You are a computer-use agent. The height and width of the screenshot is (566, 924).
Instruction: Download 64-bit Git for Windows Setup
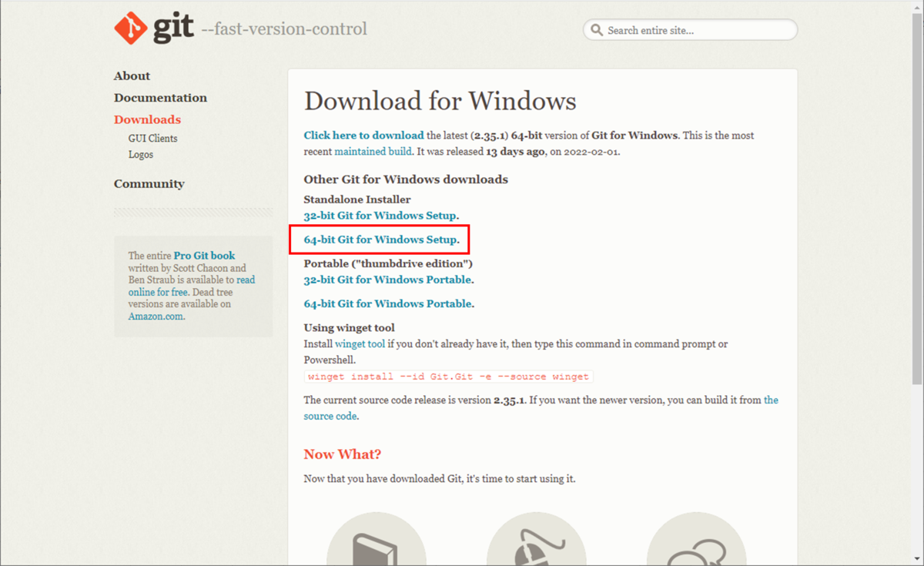pyautogui.click(x=380, y=240)
